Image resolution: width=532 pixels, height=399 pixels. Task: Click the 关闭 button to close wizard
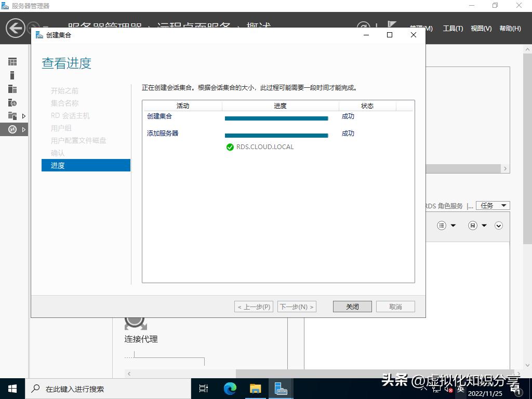coord(352,306)
